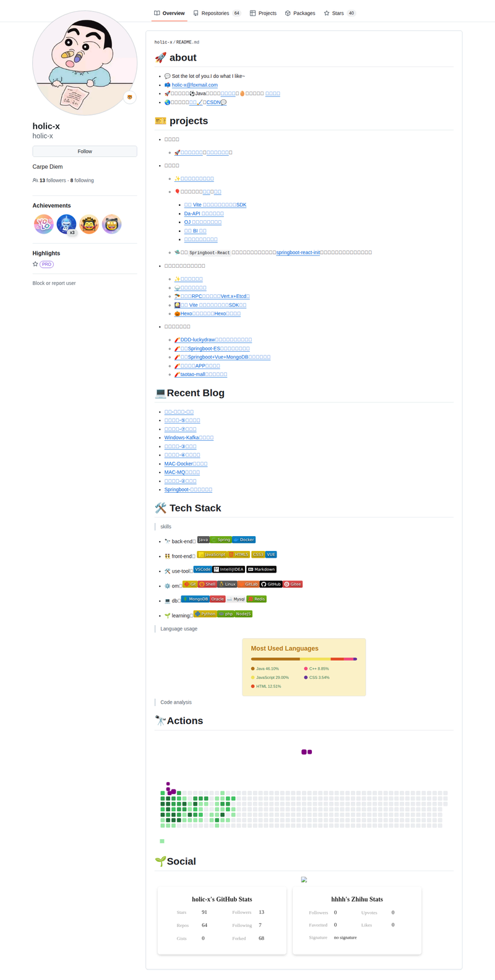Open holic-x's GitHub Stats card
The height and width of the screenshot is (980, 495).
pyautogui.click(x=222, y=920)
